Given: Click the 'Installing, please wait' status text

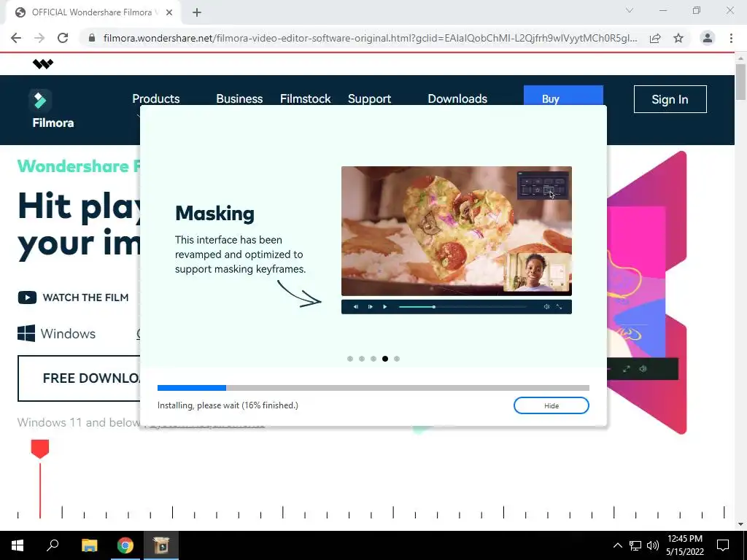Looking at the screenshot, I should click(x=228, y=405).
